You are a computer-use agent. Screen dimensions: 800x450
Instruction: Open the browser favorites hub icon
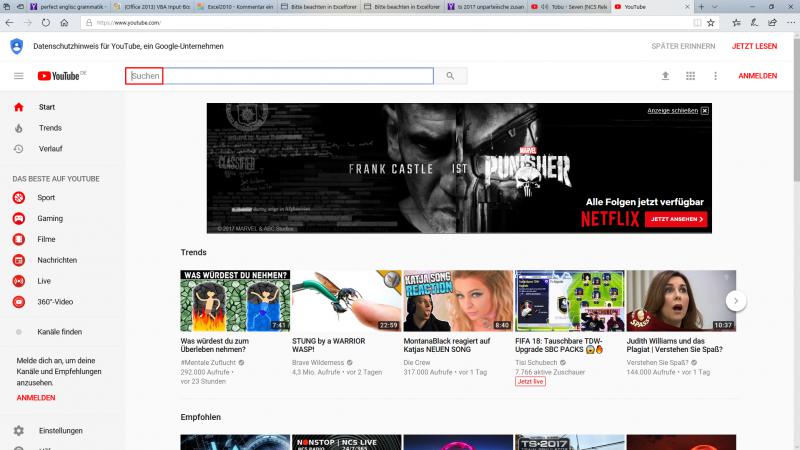point(736,22)
